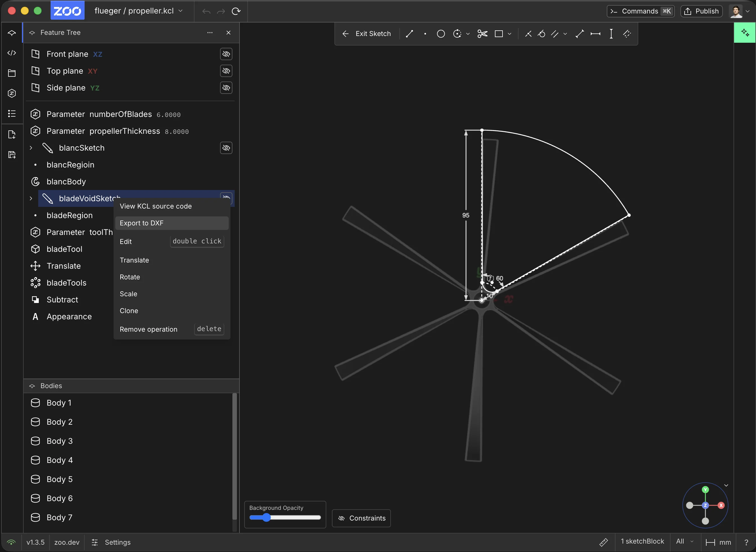Apply the Parallel constraint tool

click(x=554, y=34)
